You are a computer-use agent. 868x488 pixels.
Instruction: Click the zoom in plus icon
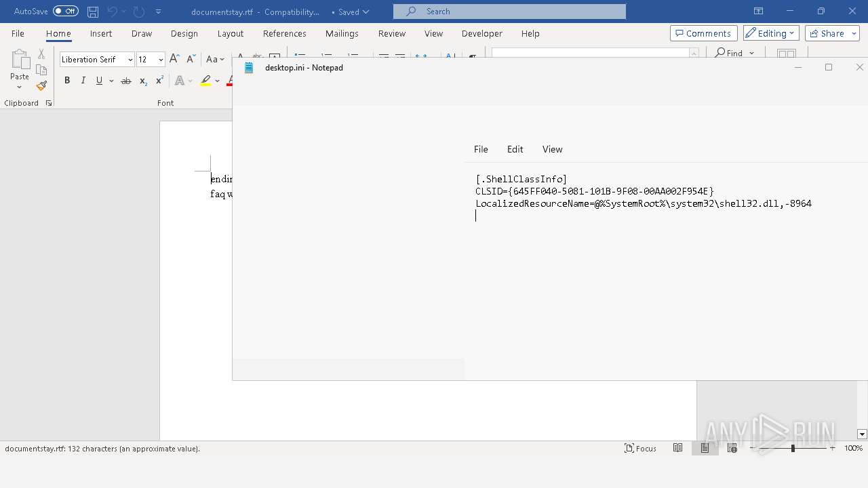click(x=832, y=448)
